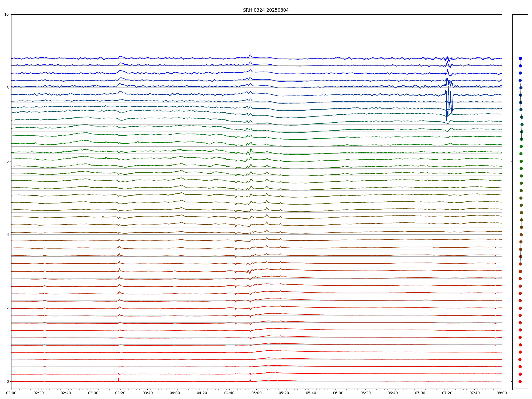The height and width of the screenshot is (399, 532).
Task: Click the bottom red dot in side panel
Action: [520, 381]
